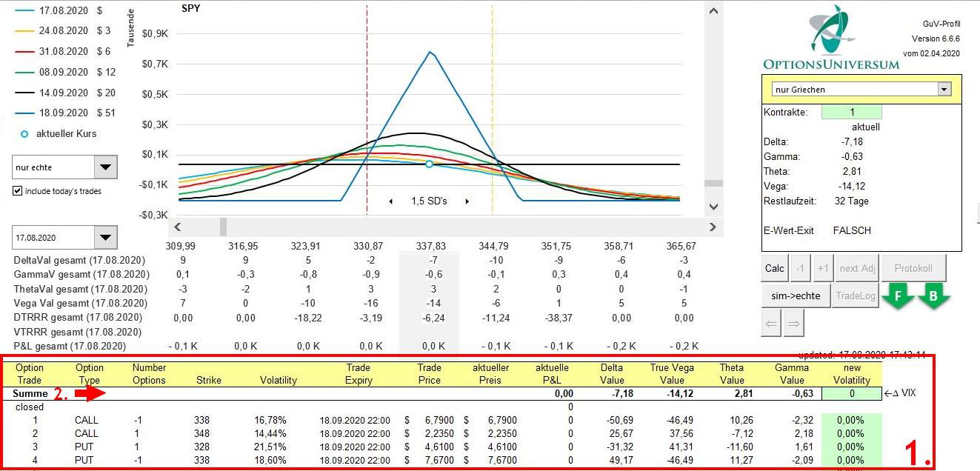Open the 'nur echte' dropdown
This screenshot has height=471, width=980.
click(x=106, y=167)
